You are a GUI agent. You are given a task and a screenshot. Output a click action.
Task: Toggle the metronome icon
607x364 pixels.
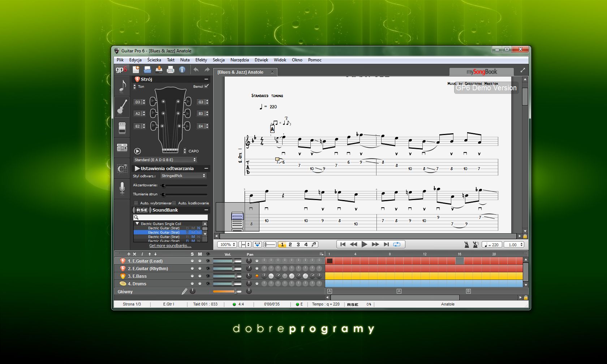(466, 244)
